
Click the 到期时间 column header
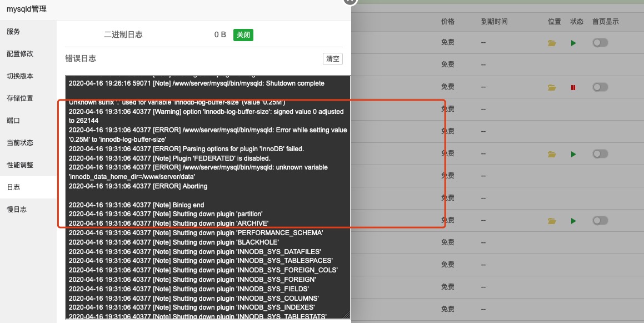pos(494,21)
